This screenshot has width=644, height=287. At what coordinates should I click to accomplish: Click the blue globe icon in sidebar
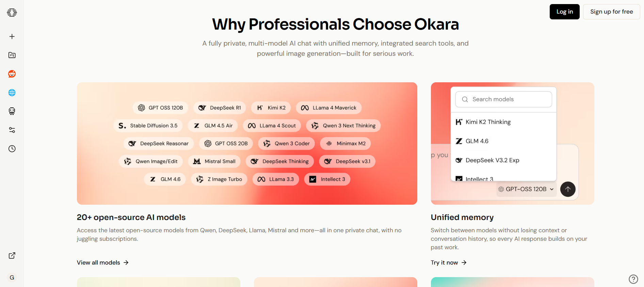pos(12,92)
